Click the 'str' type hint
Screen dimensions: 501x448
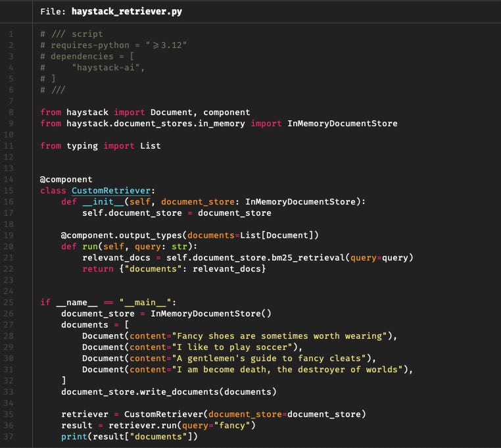(179, 247)
